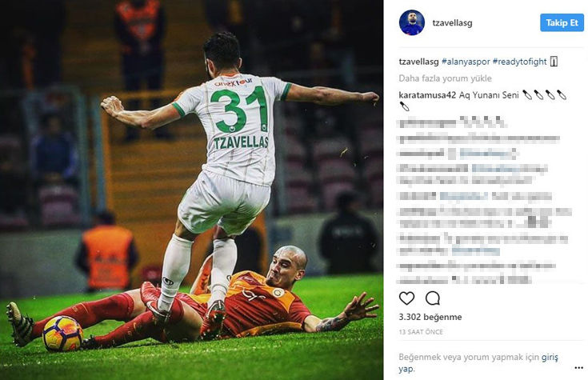Image resolution: width=588 pixels, height=380 pixels.
Task: Like the post with the heart icon
Action: coord(406,298)
